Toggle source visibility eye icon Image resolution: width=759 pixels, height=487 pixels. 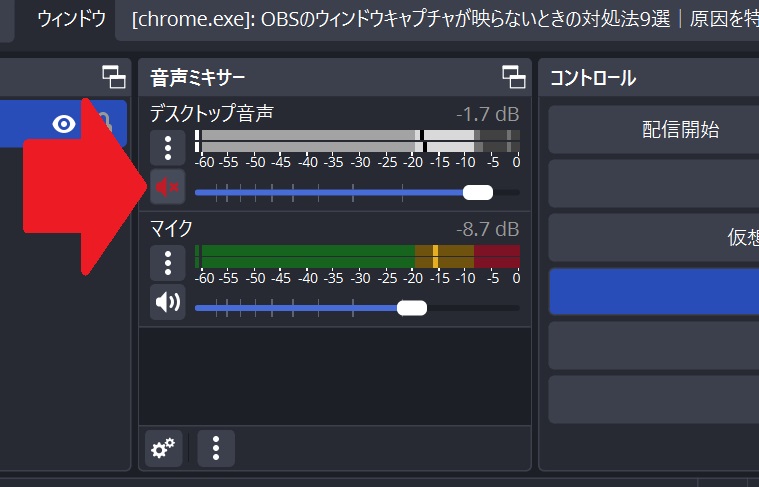point(63,124)
